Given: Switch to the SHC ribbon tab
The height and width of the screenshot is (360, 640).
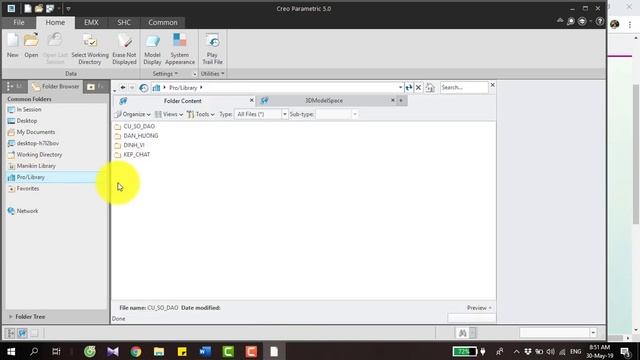Looking at the screenshot, I should click(124, 22).
